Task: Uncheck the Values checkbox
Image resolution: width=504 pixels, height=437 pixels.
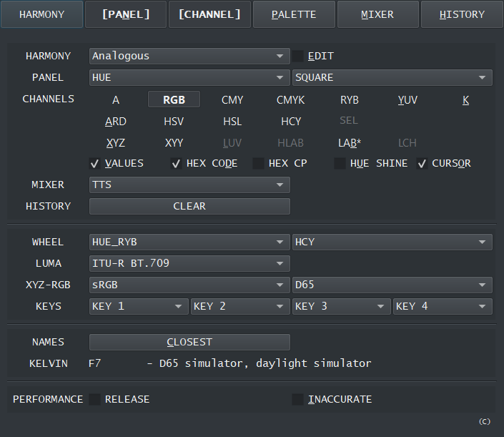Action: (95, 163)
